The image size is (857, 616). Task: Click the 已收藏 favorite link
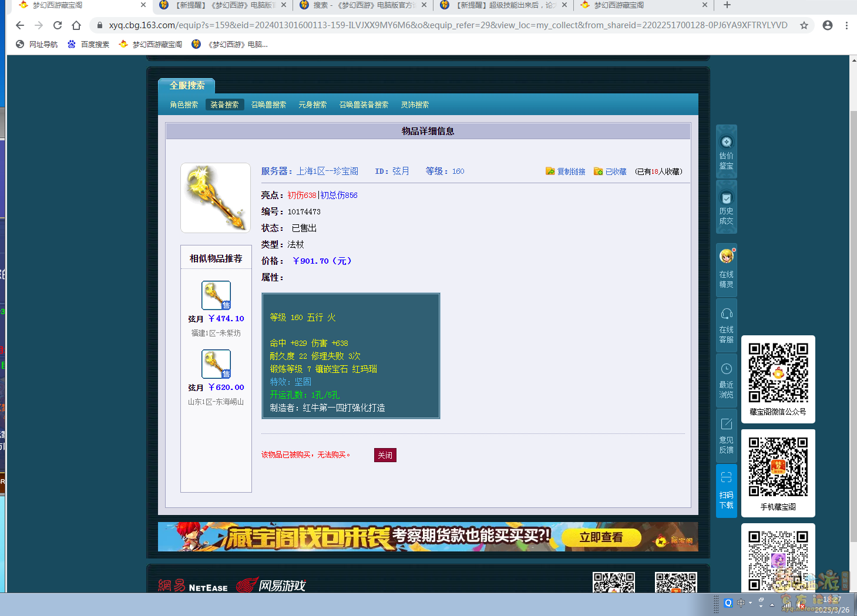coord(616,171)
